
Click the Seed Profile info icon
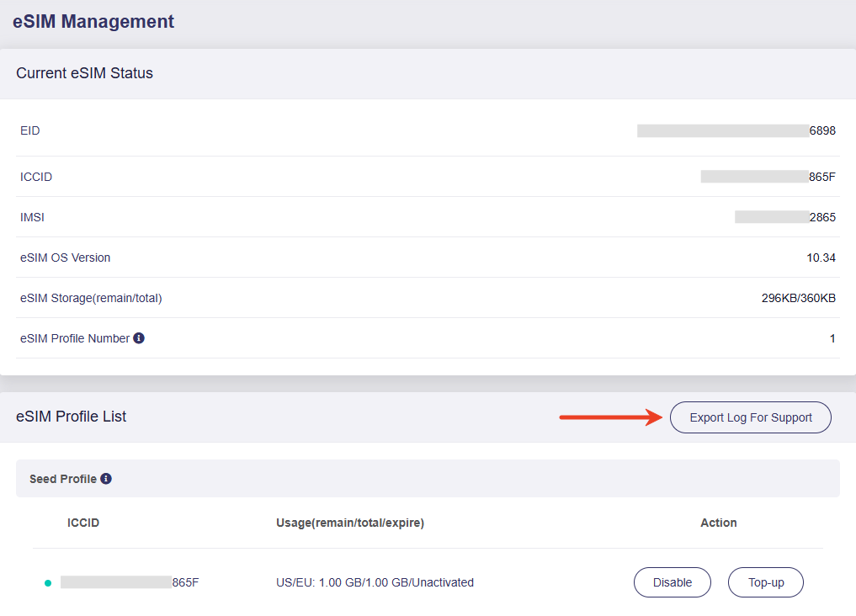(x=106, y=479)
